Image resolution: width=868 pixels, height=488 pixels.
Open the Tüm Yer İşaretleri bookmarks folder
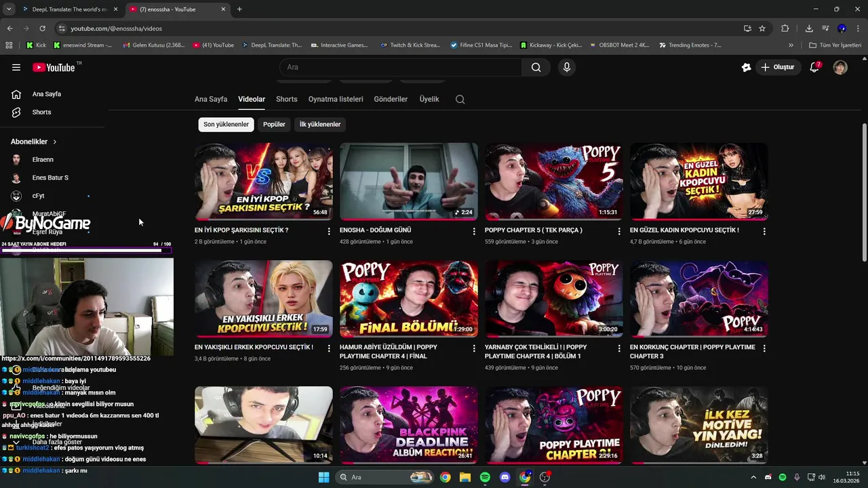coord(835,45)
